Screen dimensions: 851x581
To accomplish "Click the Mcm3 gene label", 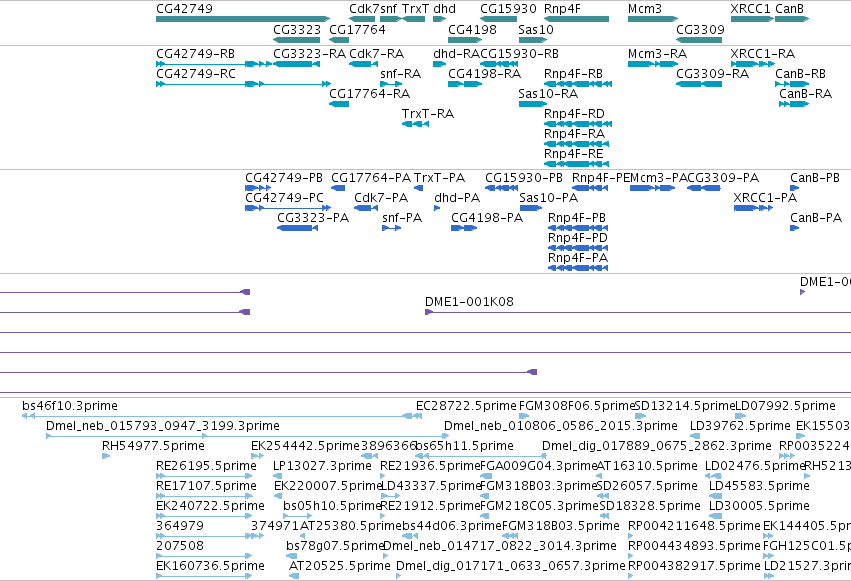I will pos(645,9).
